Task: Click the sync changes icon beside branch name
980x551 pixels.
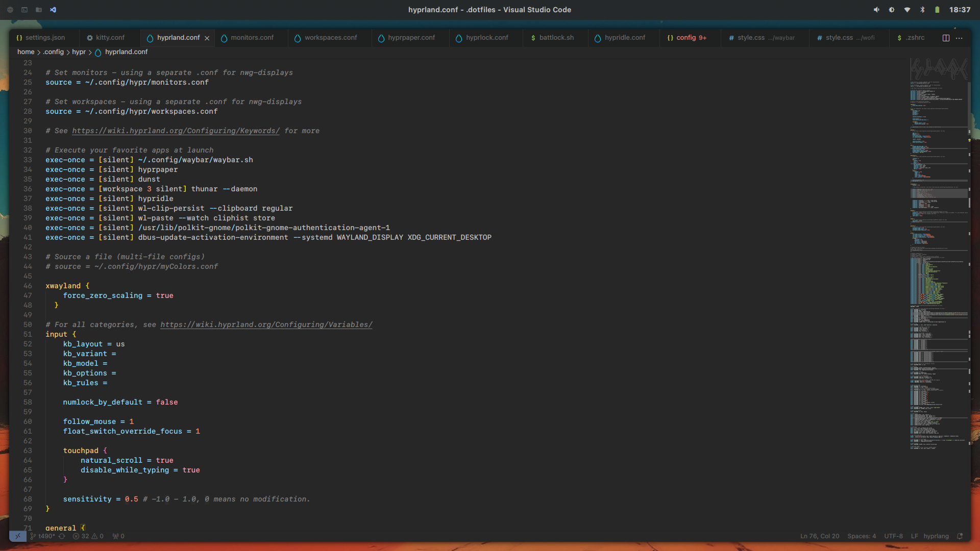Action: pyautogui.click(x=62, y=536)
